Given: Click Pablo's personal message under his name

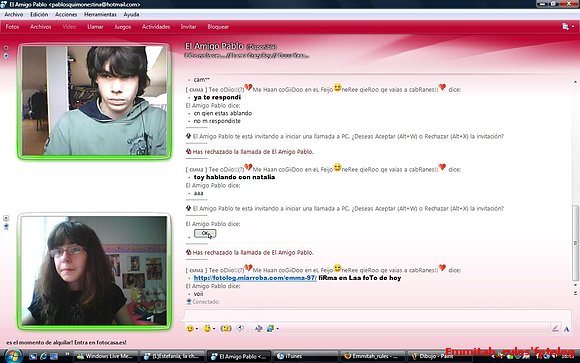Looking at the screenshot, I should tap(247, 56).
